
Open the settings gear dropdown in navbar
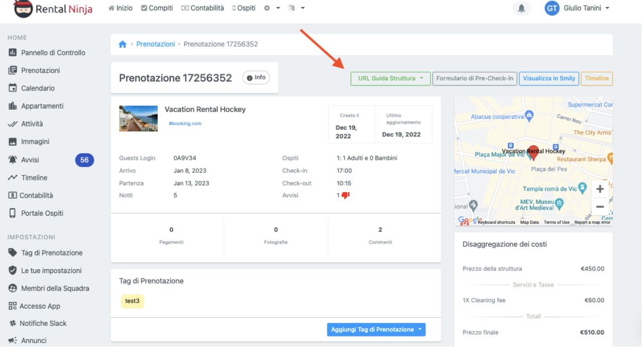pyautogui.click(x=271, y=8)
